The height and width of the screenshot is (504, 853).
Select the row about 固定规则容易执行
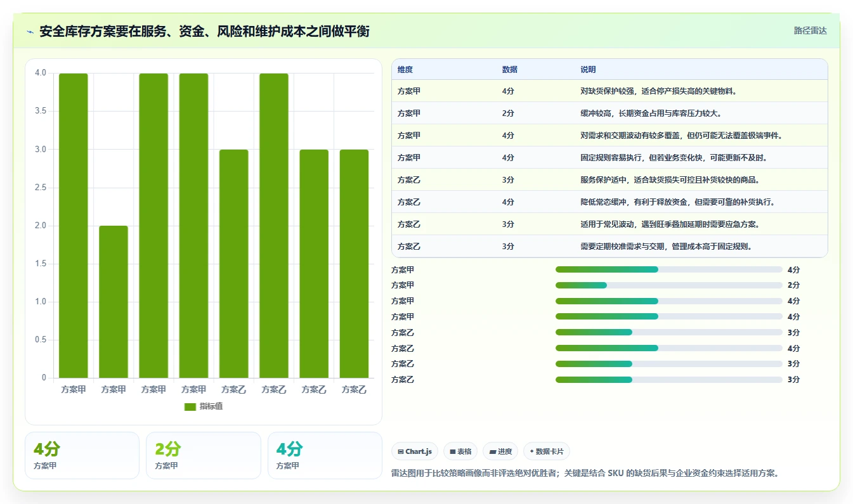point(609,157)
